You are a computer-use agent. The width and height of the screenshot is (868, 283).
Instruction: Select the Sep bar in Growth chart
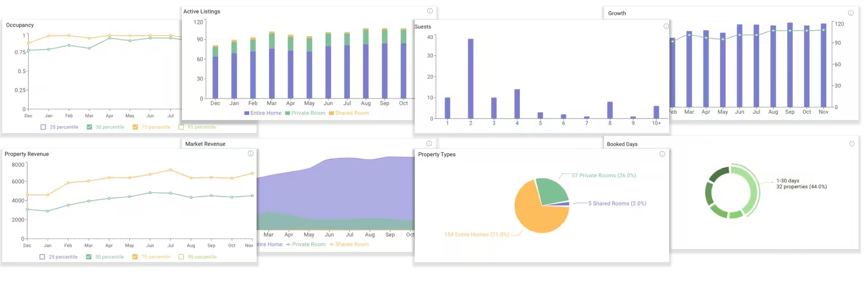click(790, 65)
